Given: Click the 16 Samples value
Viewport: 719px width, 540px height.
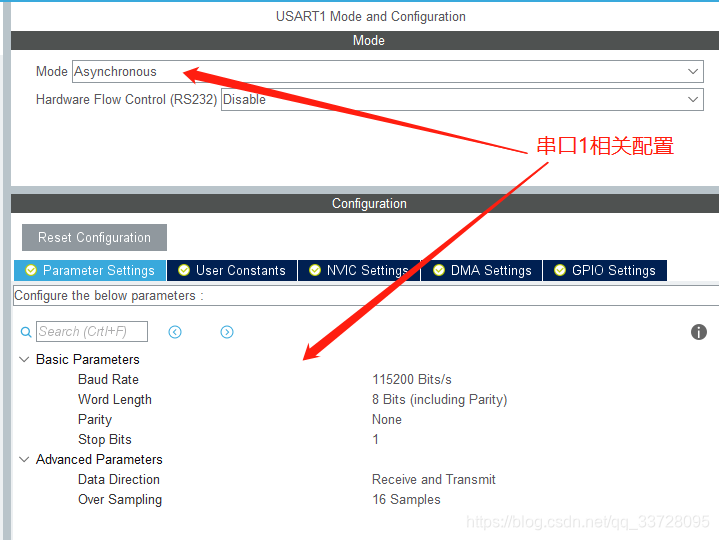Looking at the screenshot, I should (x=406, y=500).
